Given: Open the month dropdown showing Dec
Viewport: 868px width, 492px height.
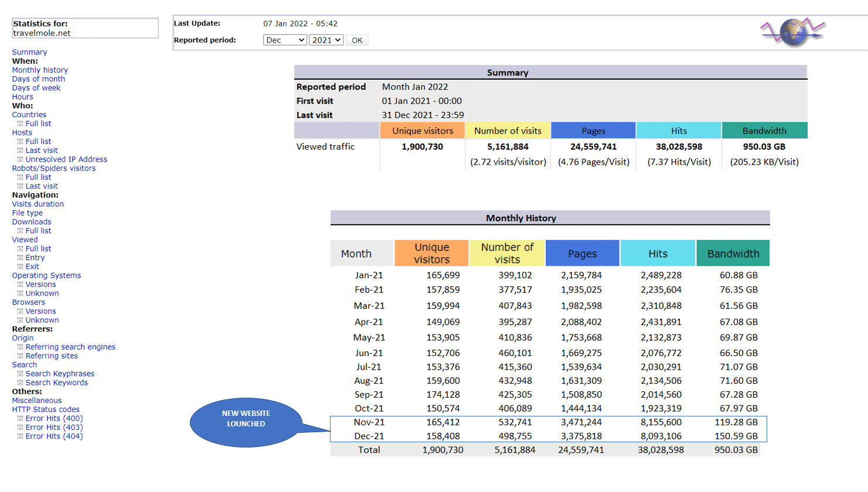Looking at the screenshot, I should (284, 40).
